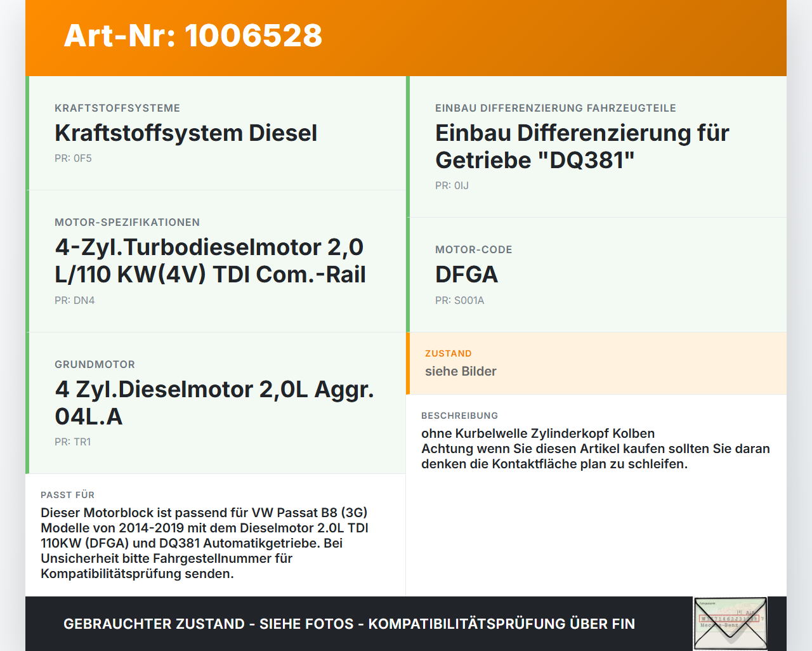Click the code 'PR: S001A'

459,300
